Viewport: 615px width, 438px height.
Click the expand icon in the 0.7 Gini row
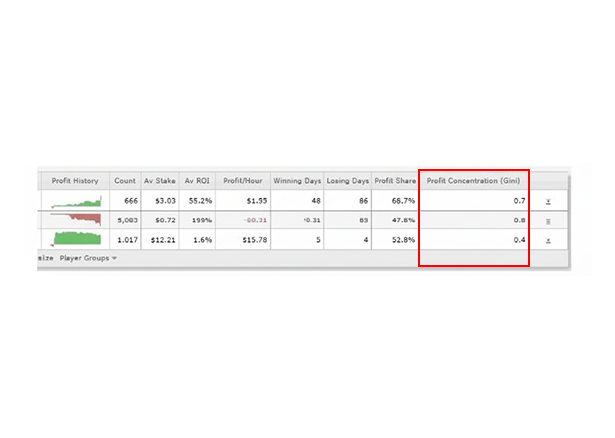click(x=548, y=202)
